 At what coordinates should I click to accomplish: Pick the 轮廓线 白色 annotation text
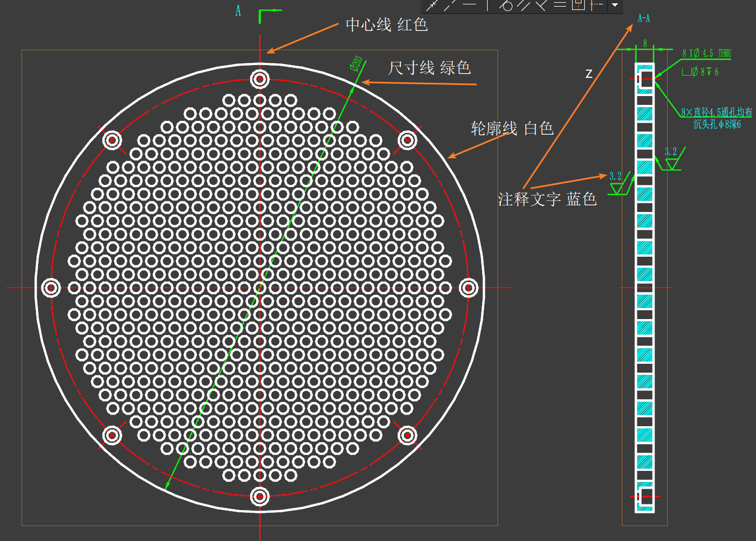tap(512, 129)
